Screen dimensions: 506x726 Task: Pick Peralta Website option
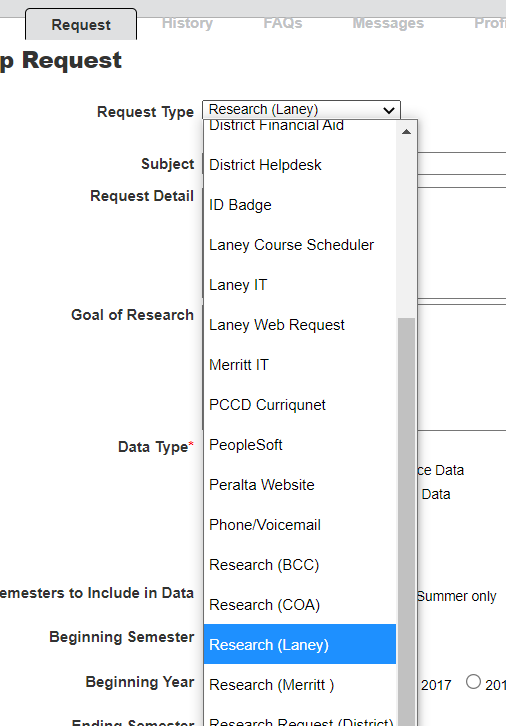point(300,485)
